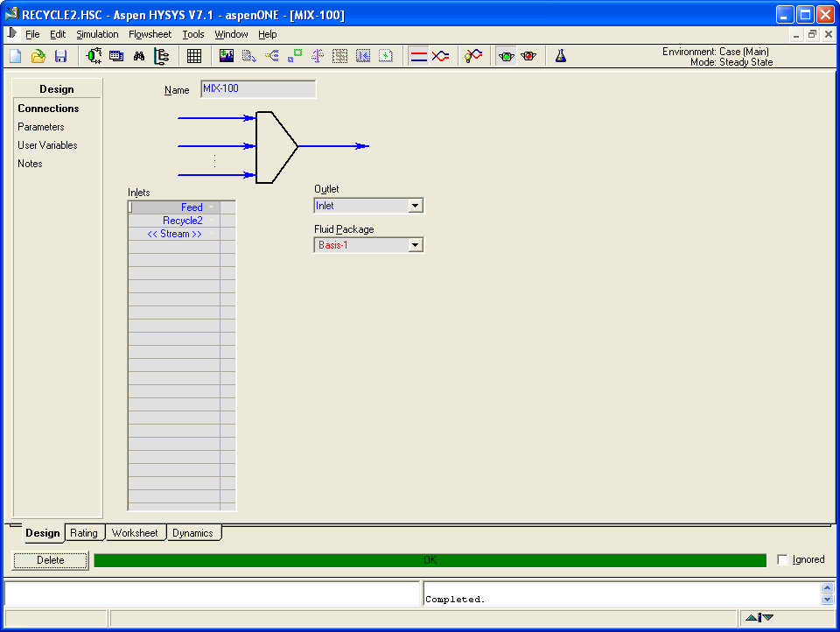Open the Workbook grid icon
This screenshot has height=632, width=840.
tap(194, 56)
